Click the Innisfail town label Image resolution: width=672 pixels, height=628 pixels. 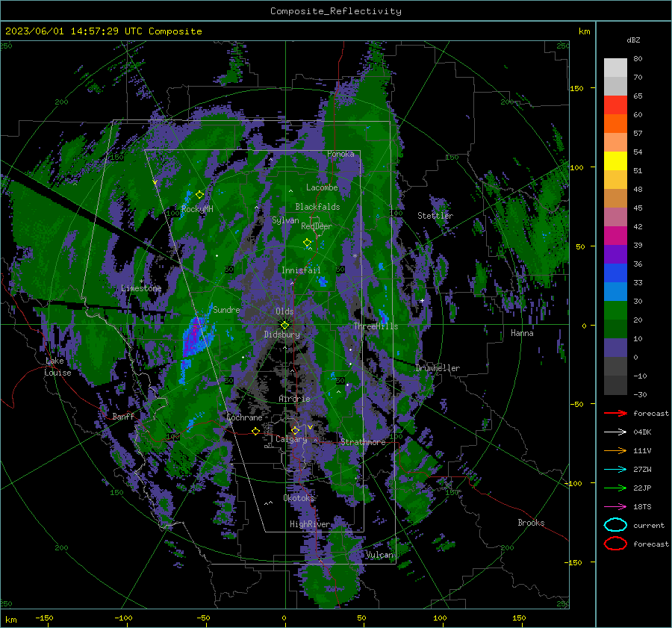301,270
